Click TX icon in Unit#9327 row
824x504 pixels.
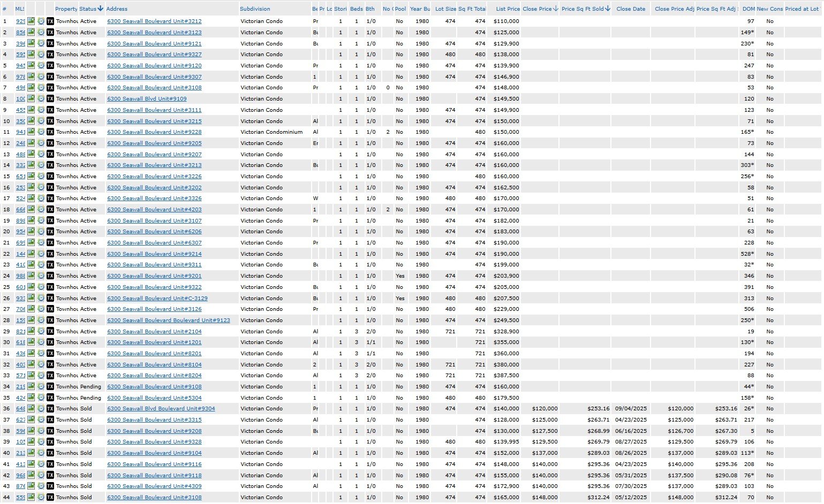pyautogui.click(x=50, y=55)
